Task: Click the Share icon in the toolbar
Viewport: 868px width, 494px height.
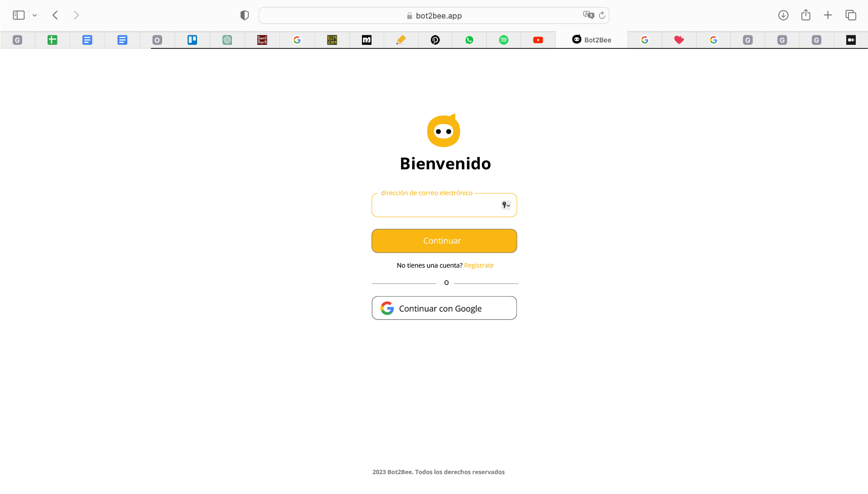Action: (x=805, y=15)
